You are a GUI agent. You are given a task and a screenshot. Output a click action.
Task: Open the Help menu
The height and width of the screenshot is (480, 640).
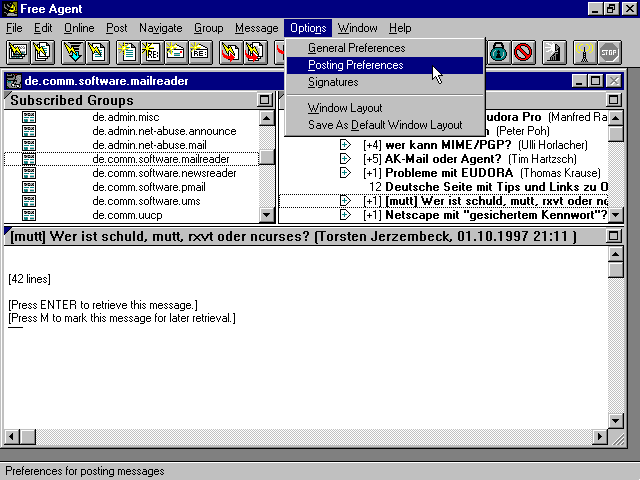pos(400,28)
